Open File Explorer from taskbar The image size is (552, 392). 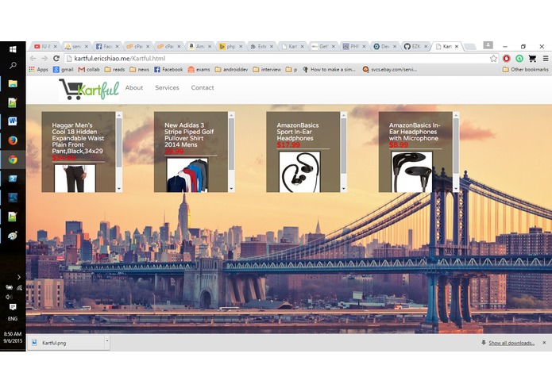pos(13,83)
